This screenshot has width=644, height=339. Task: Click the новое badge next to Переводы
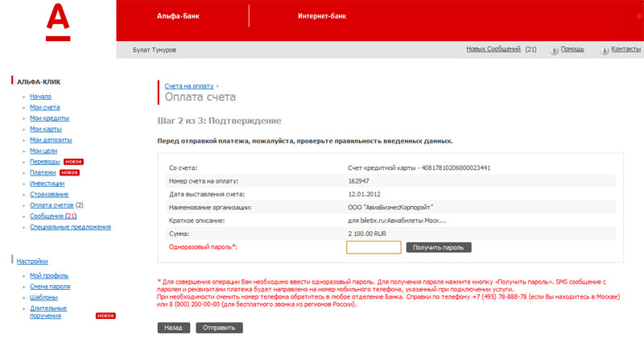73,162
